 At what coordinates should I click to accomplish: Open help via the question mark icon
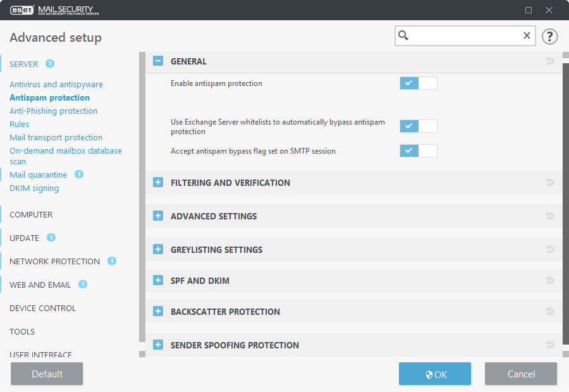click(549, 36)
